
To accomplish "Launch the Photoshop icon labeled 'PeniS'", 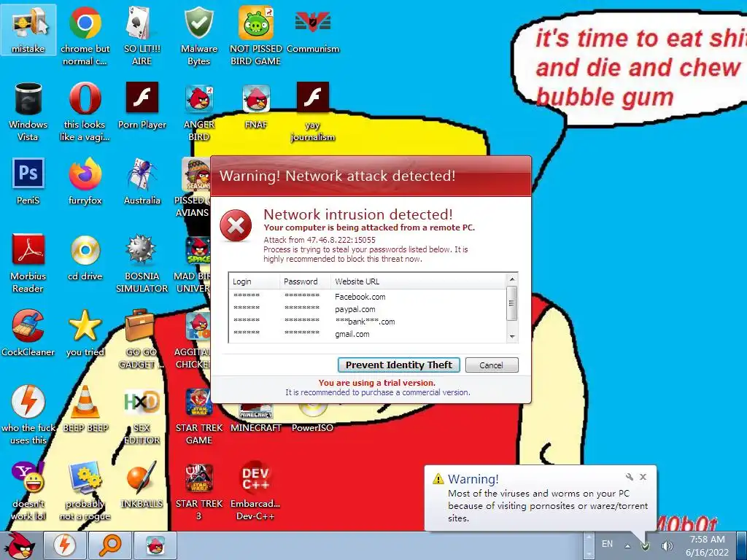I will click(x=28, y=181).
